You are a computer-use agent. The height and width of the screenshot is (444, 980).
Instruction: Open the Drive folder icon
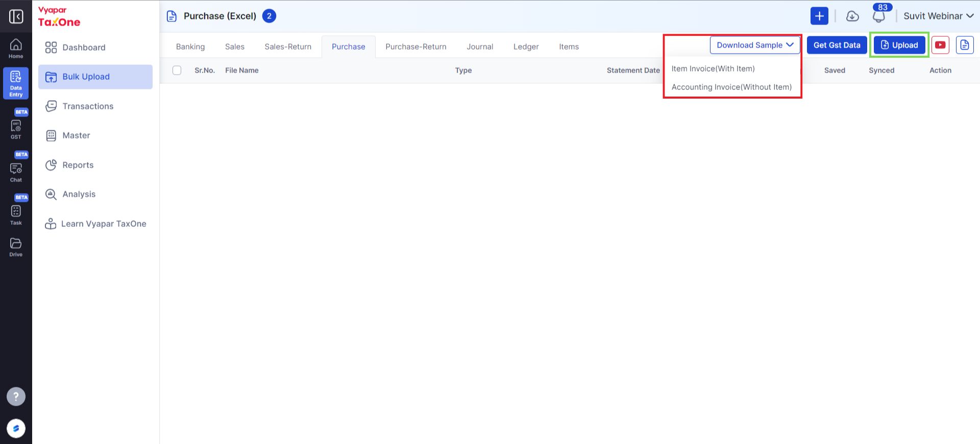click(16, 247)
